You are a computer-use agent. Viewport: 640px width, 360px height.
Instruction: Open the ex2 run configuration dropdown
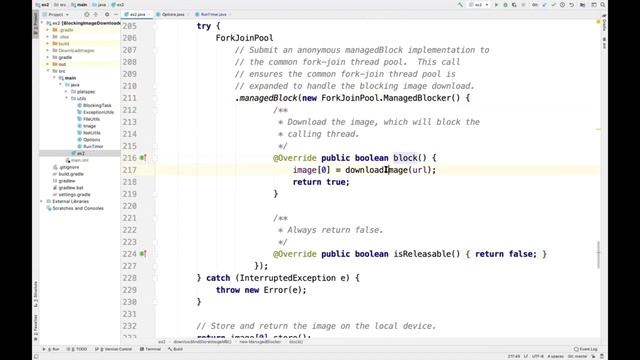click(479, 5)
